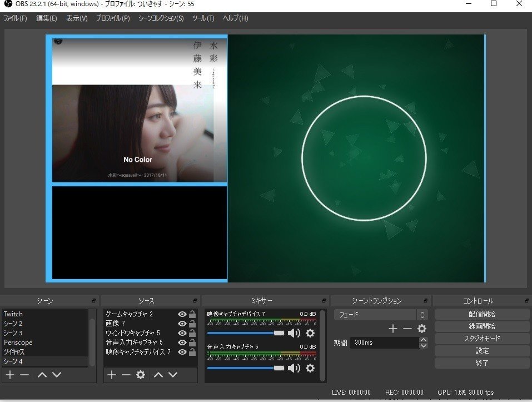Open 音声入力キャプチャ 5 mixer gear settings
The image size is (532, 402).
point(310,368)
